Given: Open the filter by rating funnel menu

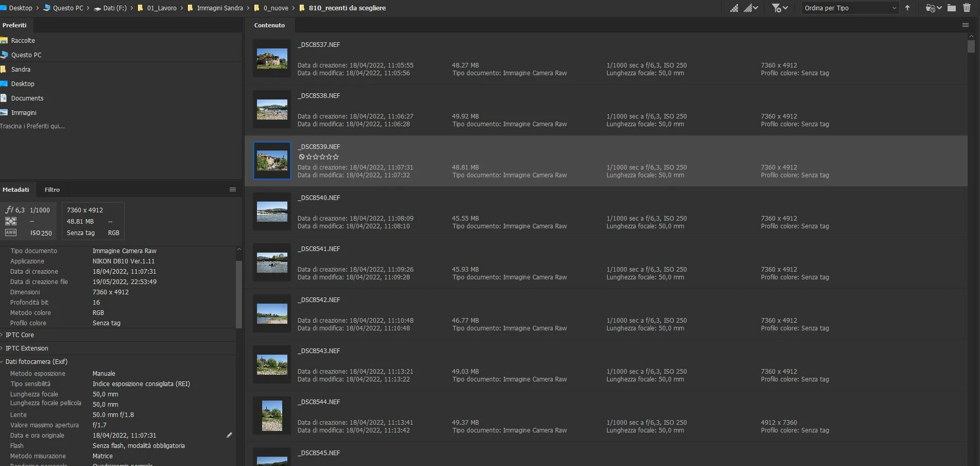Looking at the screenshot, I should (780, 8).
